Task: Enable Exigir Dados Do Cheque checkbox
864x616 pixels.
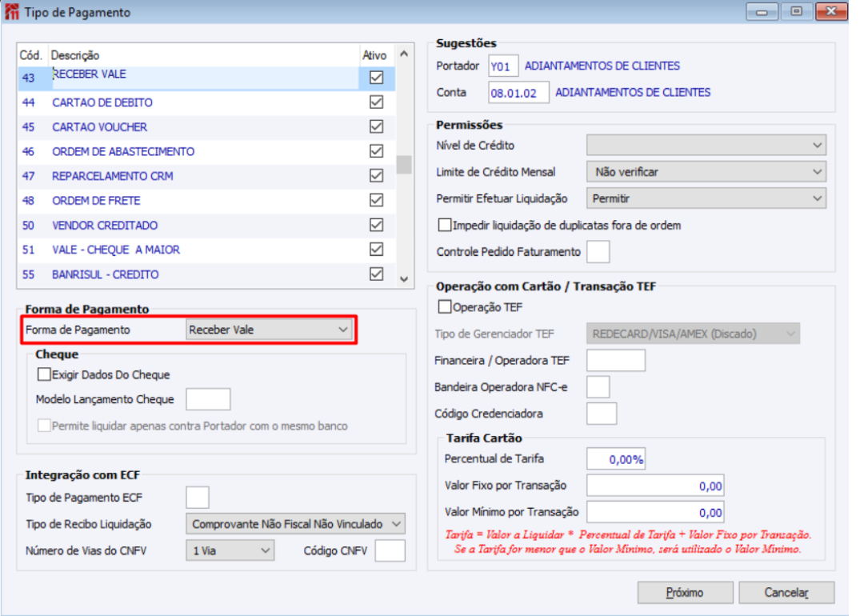Action: tap(44, 374)
